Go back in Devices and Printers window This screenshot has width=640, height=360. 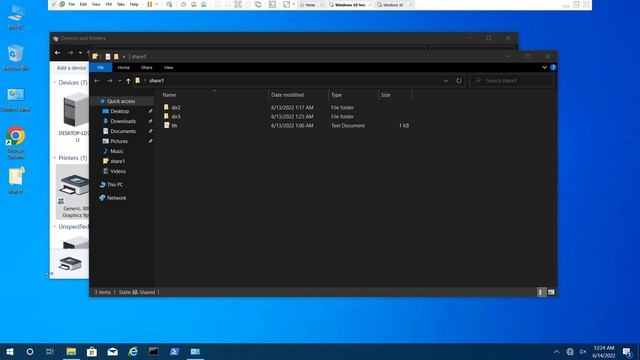(58, 53)
